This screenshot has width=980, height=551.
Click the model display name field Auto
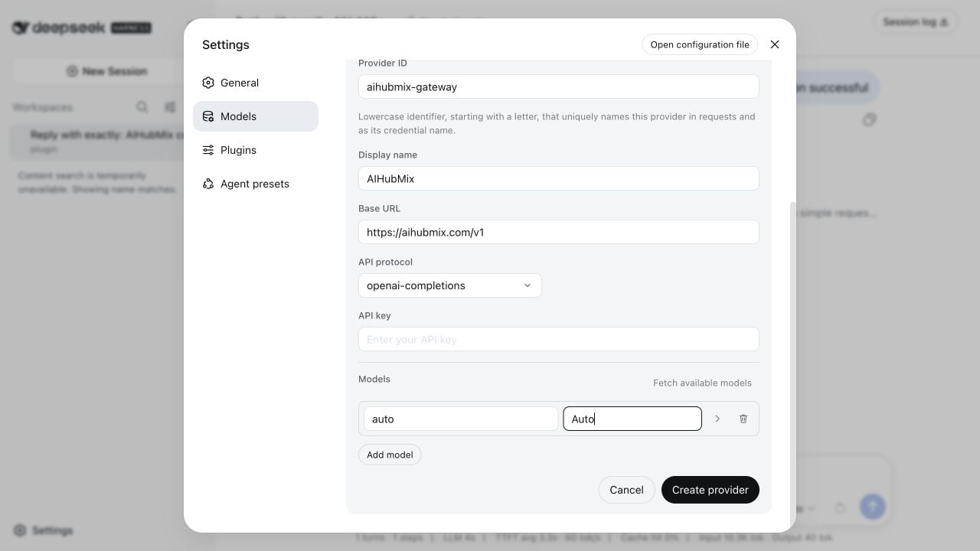[x=632, y=419]
